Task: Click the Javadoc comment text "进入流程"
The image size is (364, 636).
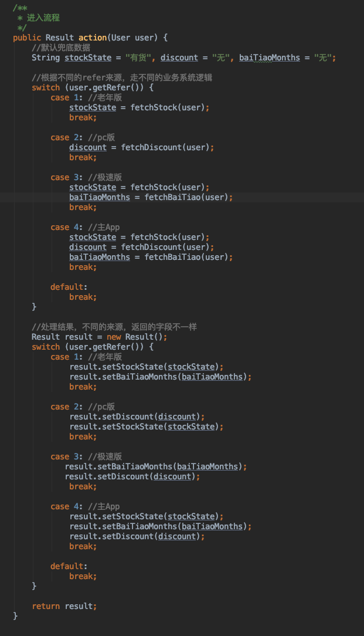Action: (43, 18)
